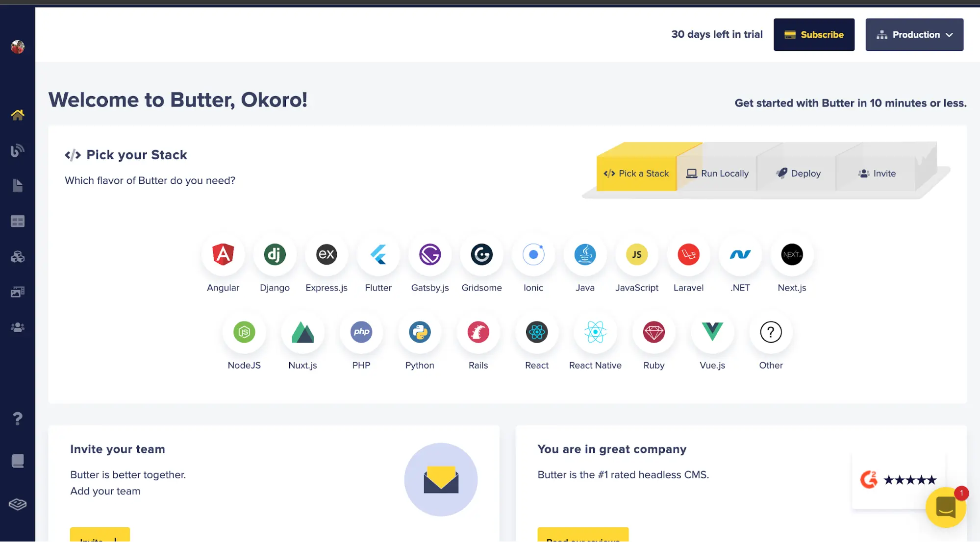Click the Invite button below team section
The width and height of the screenshot is (980, 542).
coord(100,537)
